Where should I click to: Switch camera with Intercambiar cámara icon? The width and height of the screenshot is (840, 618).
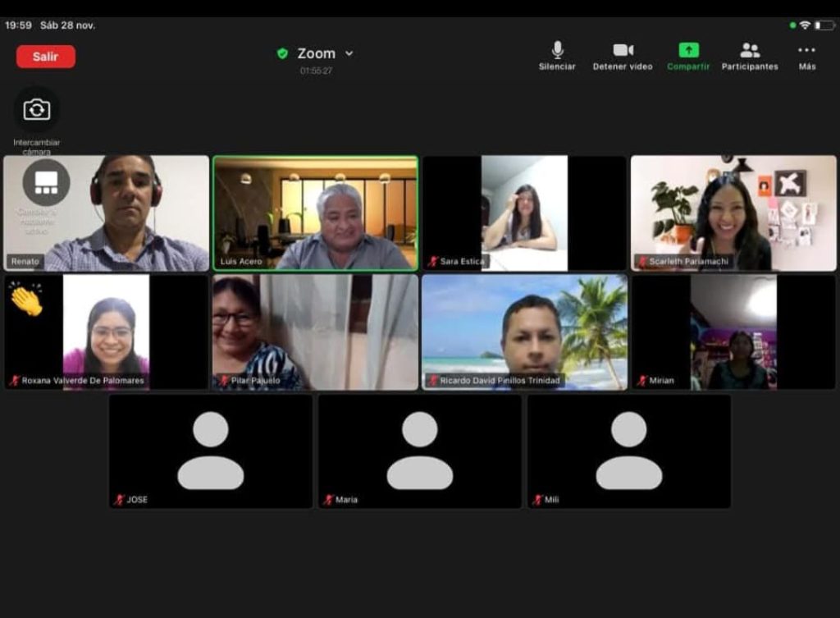click(x=37, y=110)
